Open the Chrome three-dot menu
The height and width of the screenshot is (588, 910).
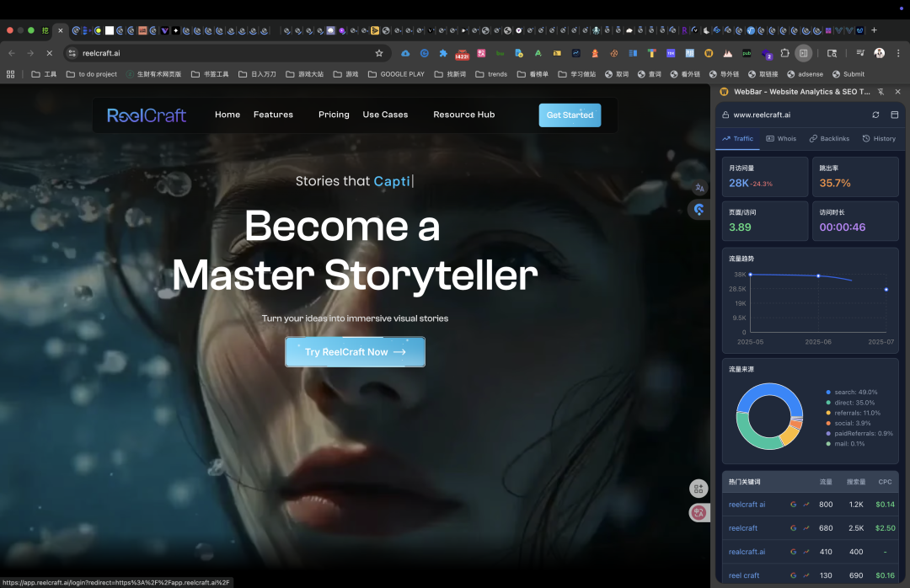click(898, 53)
